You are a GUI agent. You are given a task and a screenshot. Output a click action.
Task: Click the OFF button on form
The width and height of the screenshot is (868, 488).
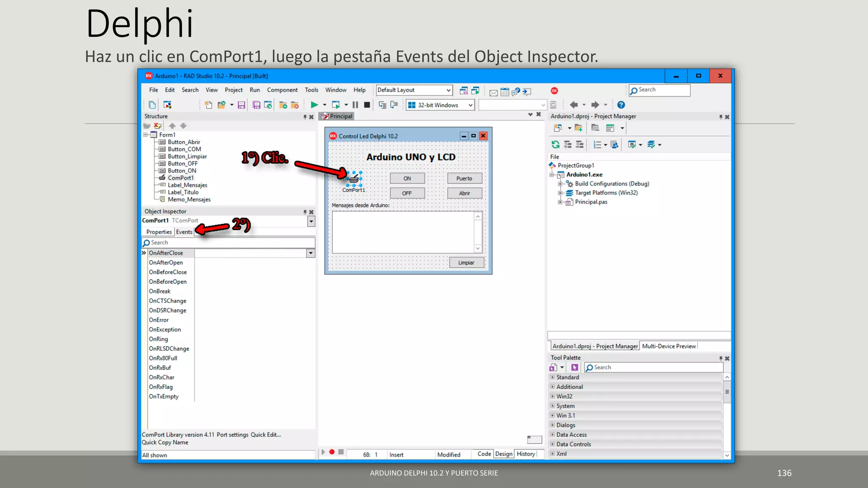[407, 193]
